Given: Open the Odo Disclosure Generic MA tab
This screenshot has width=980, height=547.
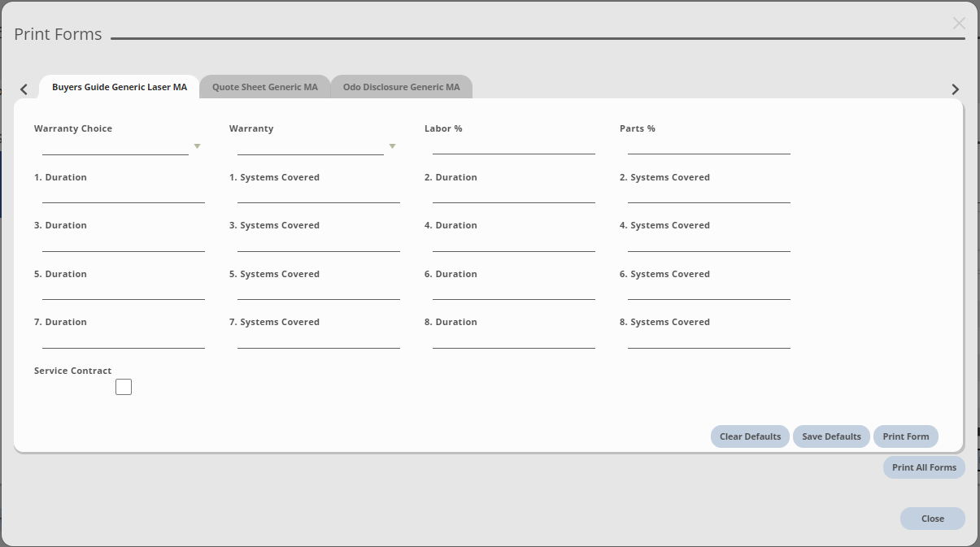Looking at the screenshot, I should [x=400, y=86].
